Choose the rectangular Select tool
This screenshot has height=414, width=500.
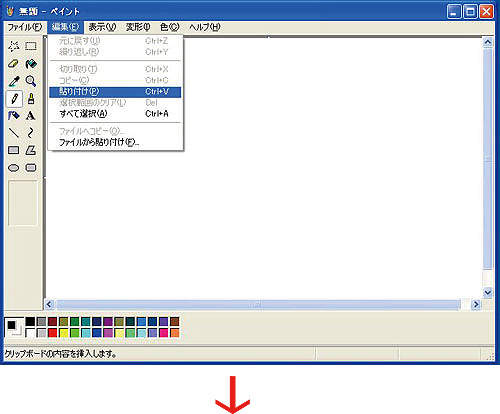tap(31, 46)
